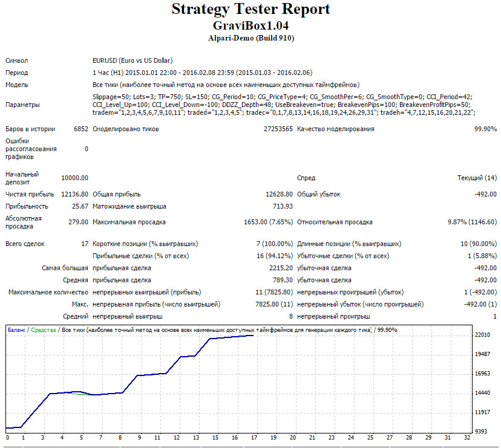
Task: Click the Slippage=50 parameters line
Action: coord(283,97)
